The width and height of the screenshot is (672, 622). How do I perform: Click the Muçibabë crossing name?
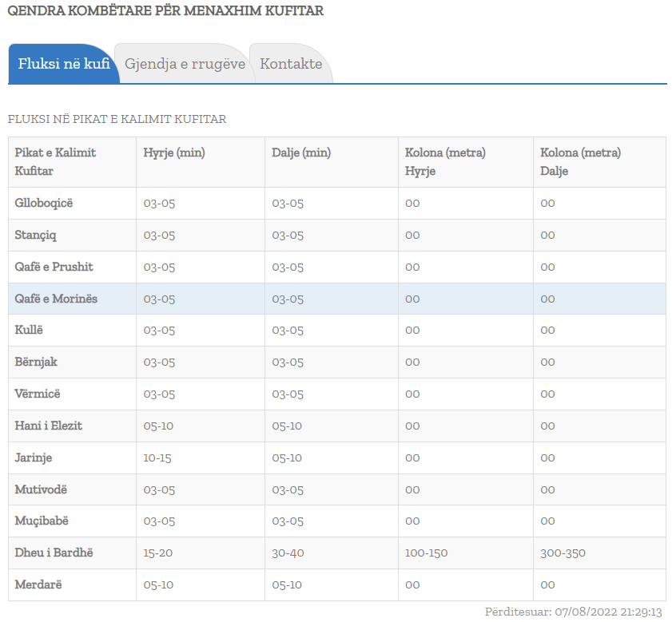pyautogui.click(x=42, y=521)
